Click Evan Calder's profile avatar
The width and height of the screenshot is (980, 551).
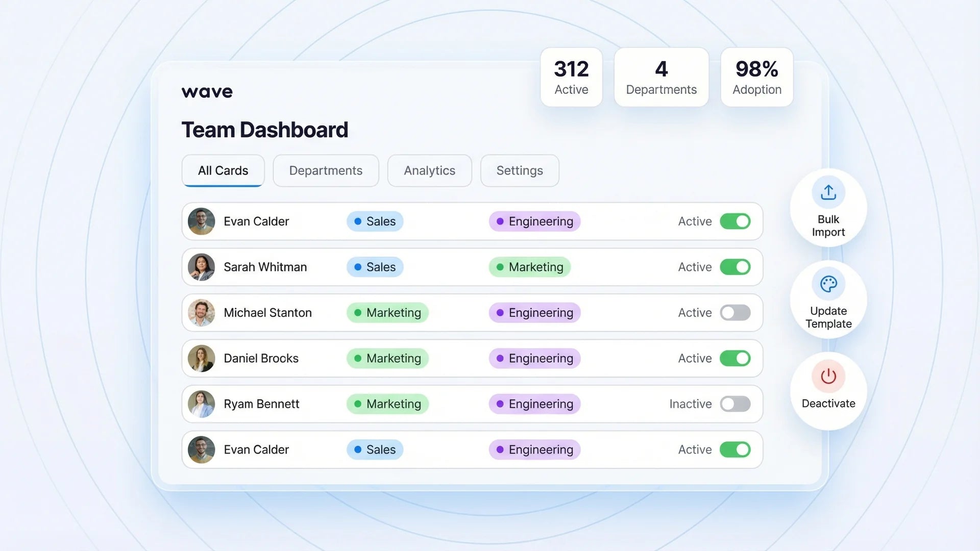201,221
